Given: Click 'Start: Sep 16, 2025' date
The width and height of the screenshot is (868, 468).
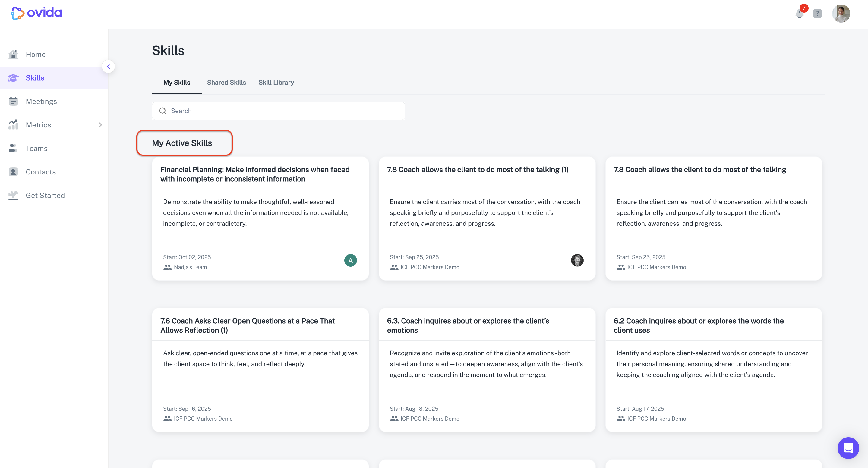Looking at the screenshot, I should coord(187,408).
